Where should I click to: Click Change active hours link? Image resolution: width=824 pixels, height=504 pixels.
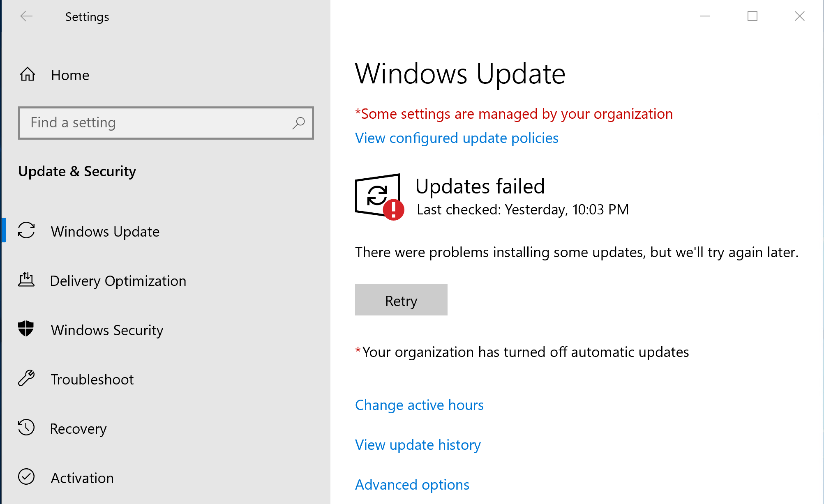pyautogui.click(x=419, y=405)
